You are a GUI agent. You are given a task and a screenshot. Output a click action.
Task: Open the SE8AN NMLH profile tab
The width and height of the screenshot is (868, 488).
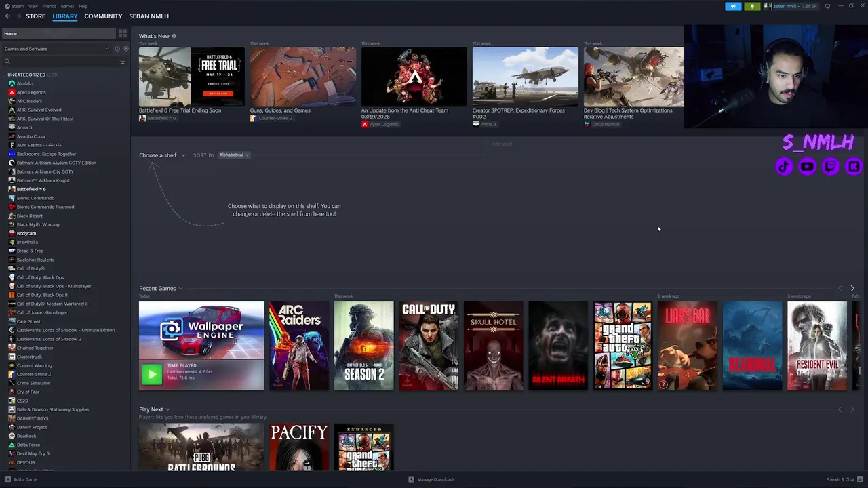(x=149, y=16)
